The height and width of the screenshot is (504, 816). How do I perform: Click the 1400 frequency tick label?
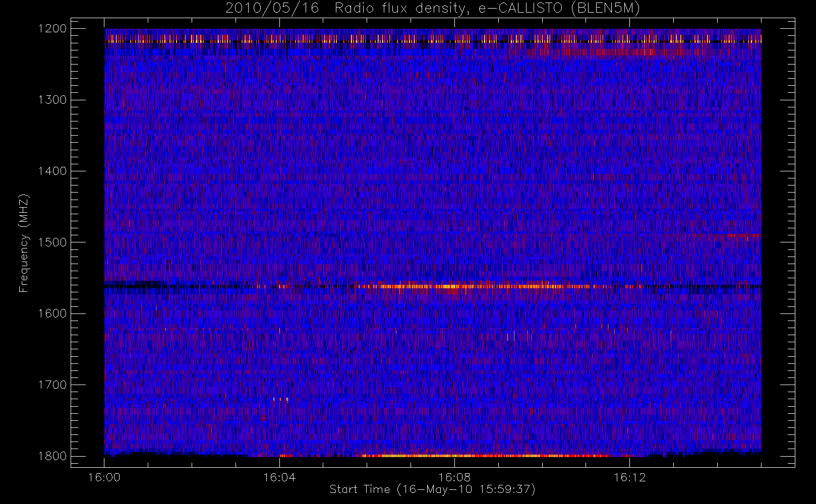(x=53, y=171)
